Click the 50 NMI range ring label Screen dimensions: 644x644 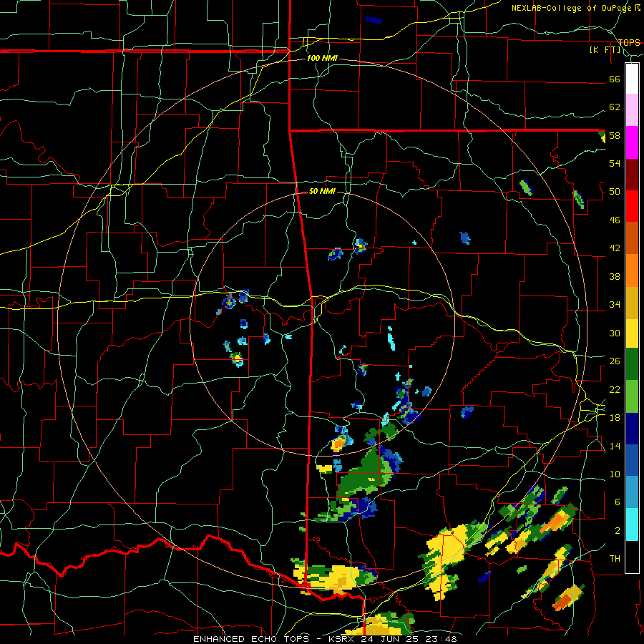pyautogui.click(x=322, y=191)
